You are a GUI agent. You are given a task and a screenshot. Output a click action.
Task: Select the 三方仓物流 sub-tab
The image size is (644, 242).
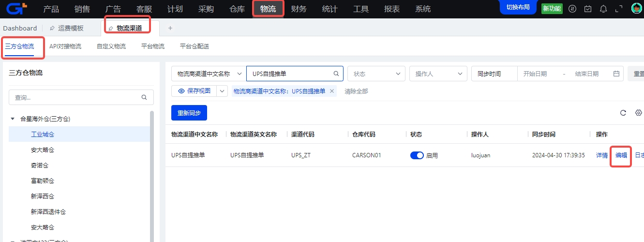(19, 46)
